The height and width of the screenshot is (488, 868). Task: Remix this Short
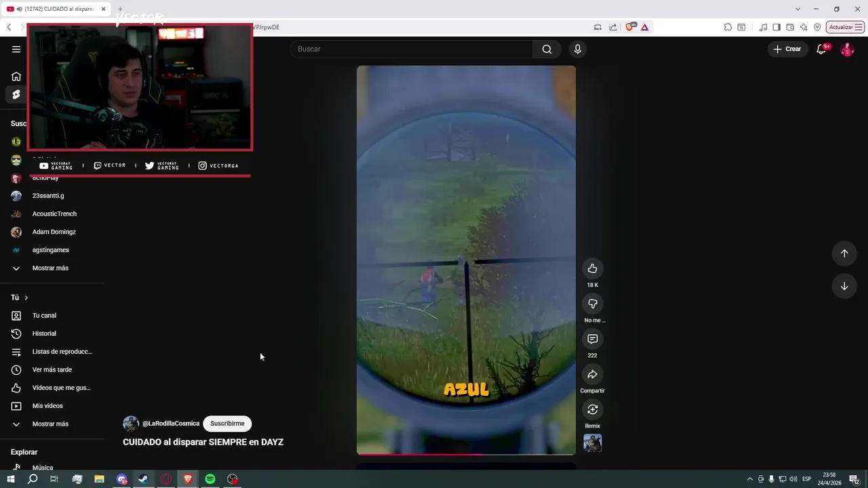click(x=593, y=409)
